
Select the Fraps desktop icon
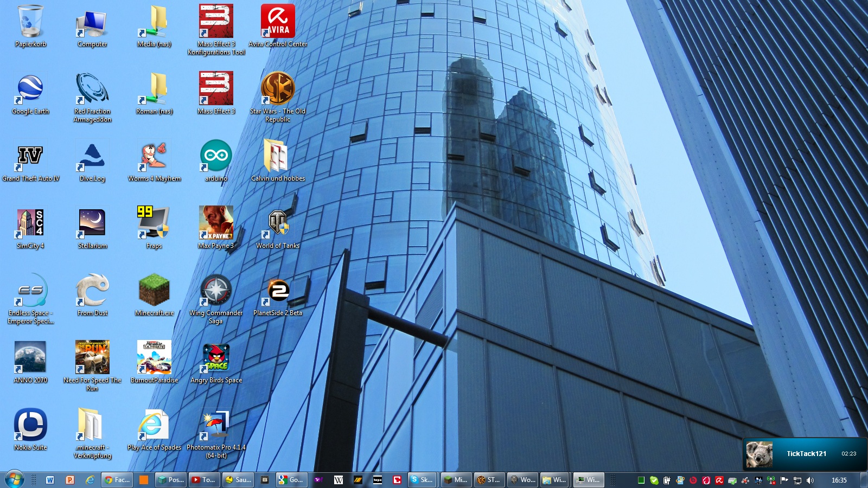[154, 224]
